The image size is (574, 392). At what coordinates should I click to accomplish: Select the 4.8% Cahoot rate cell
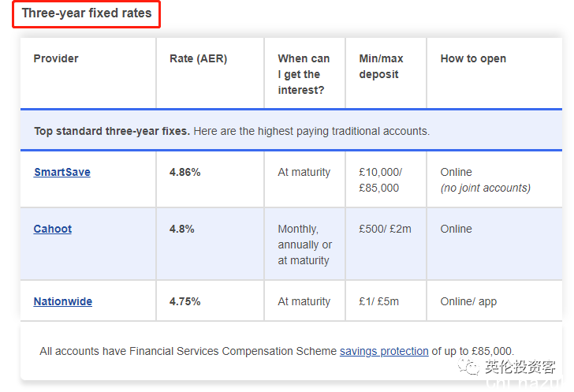click(182, 229)
